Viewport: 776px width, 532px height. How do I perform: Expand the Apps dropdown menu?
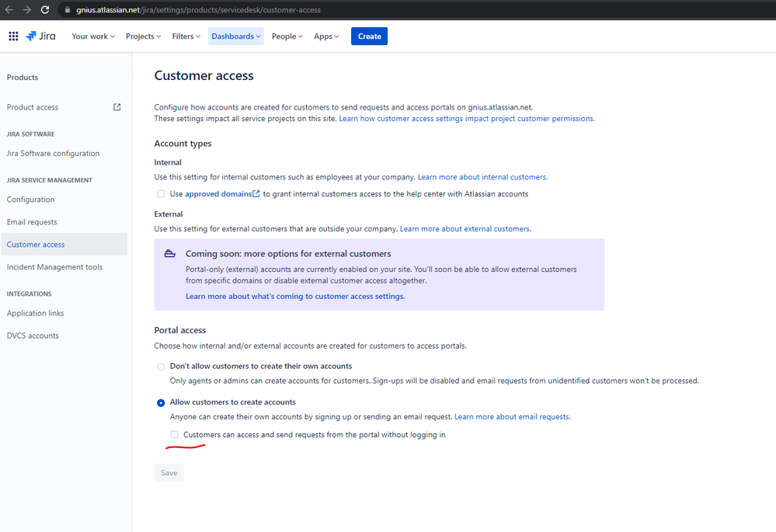pyautogui.click(x=326, y=37)
